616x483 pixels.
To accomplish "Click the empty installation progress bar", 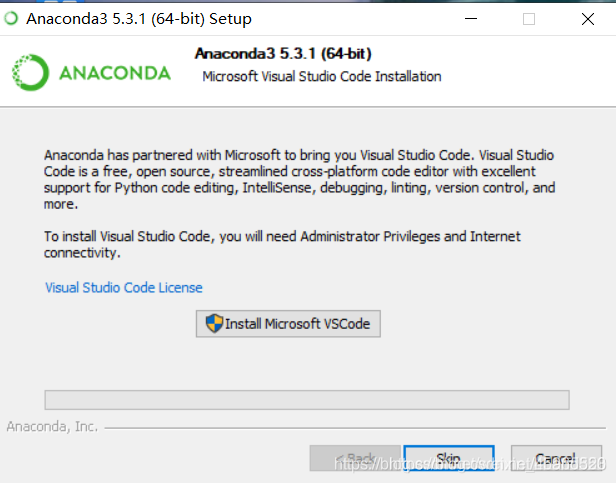I will (x=307, y=400).
